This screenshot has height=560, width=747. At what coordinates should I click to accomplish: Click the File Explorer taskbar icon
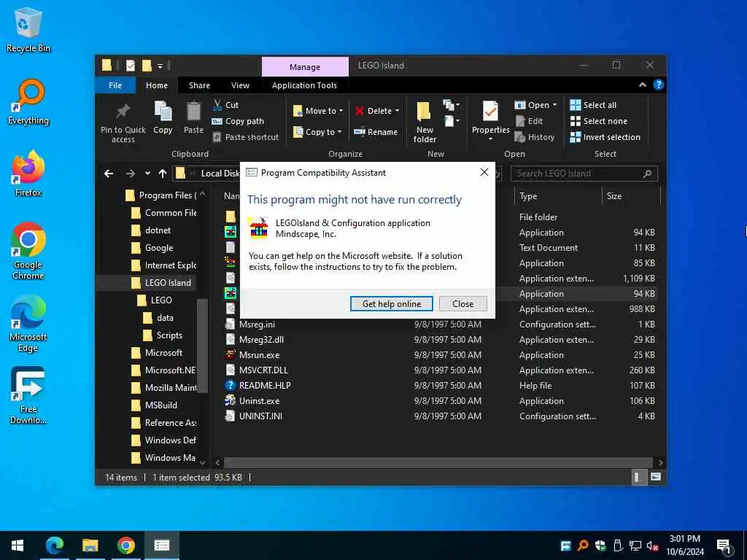tap(90, 545)
